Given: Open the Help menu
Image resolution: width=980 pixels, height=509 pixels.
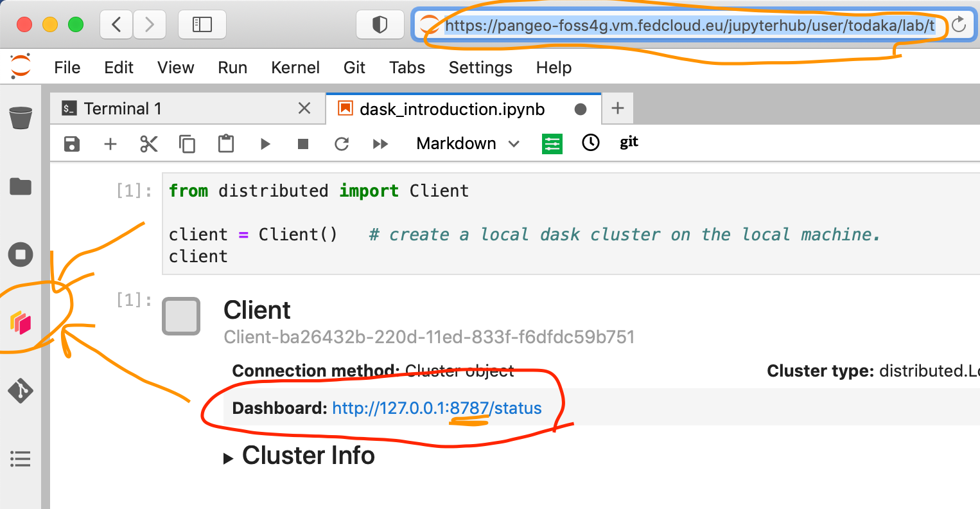Looking at the screenshot, I should coord(554,67).
